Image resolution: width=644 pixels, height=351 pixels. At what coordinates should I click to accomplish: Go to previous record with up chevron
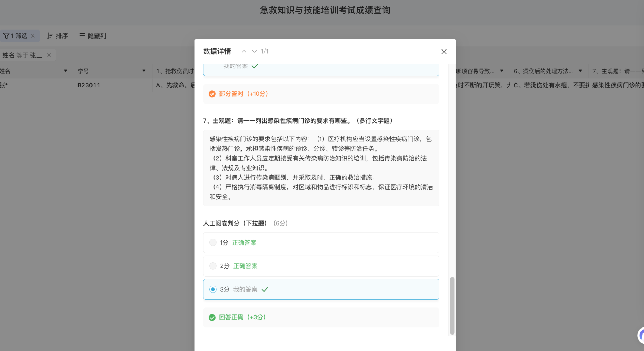pyautogui.click(x=244, y=51)
